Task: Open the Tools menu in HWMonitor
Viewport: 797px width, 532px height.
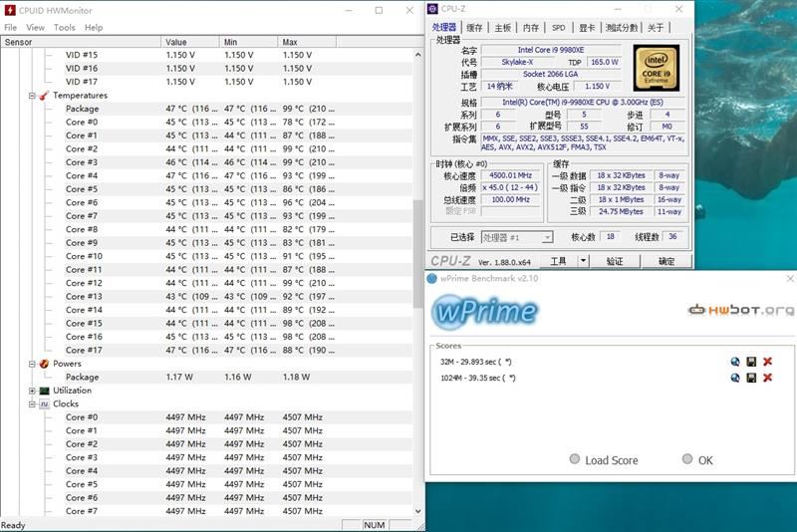Action: coord(64,28)
